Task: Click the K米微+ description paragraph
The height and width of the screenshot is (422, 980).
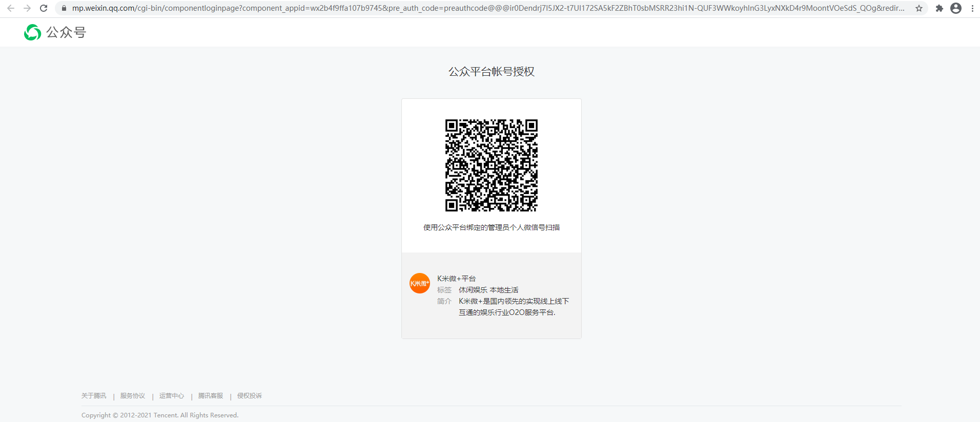Action: click(x=514, y=307)
